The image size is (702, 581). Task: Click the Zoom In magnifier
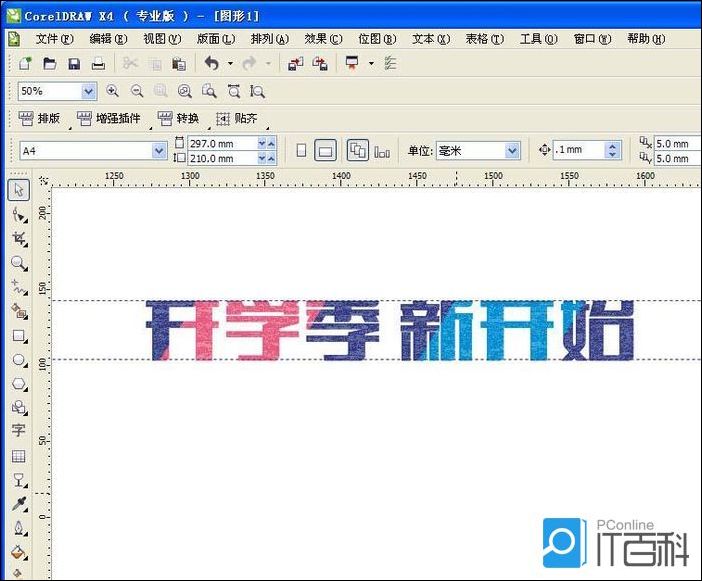tap(112, 91)
